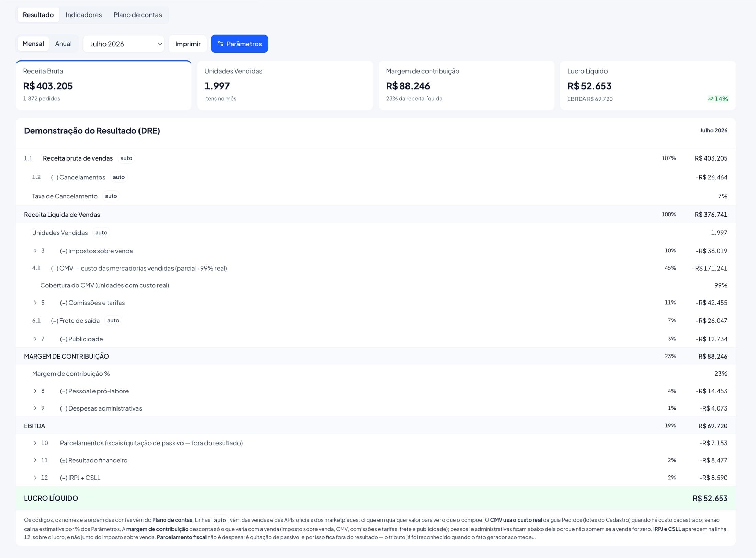Expand the Publicidade row chevron
This screenshot has height=558, width=756.
pyautogui.click(x=35, y=339)
